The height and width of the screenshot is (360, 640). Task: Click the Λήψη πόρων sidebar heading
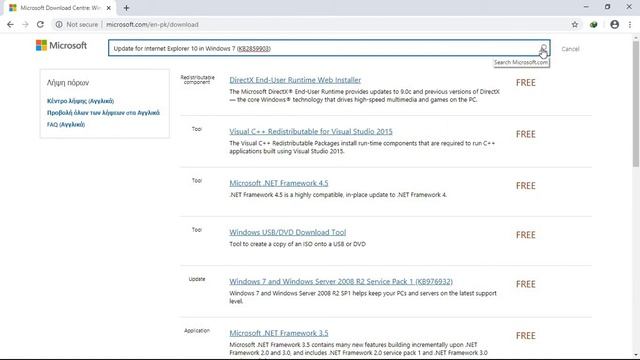pos(68,83)
